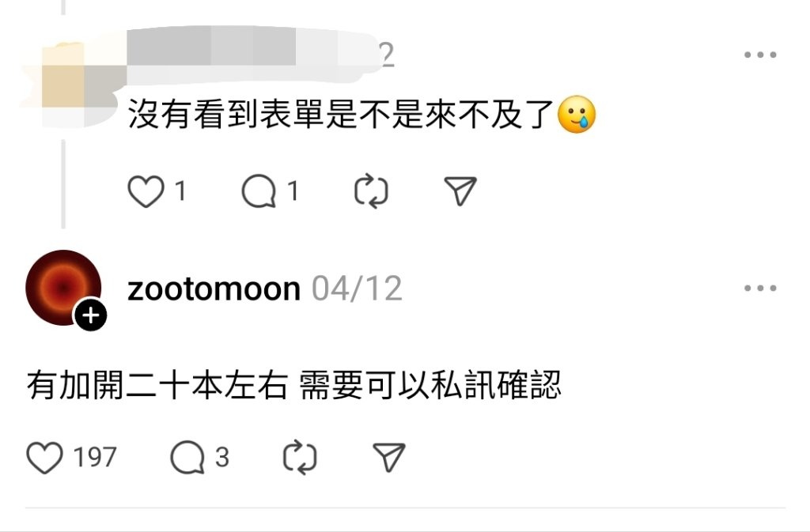Open the reply text 沒有看到表單是不是來不及了
The image size is (810, 532).
coord(341,114)
